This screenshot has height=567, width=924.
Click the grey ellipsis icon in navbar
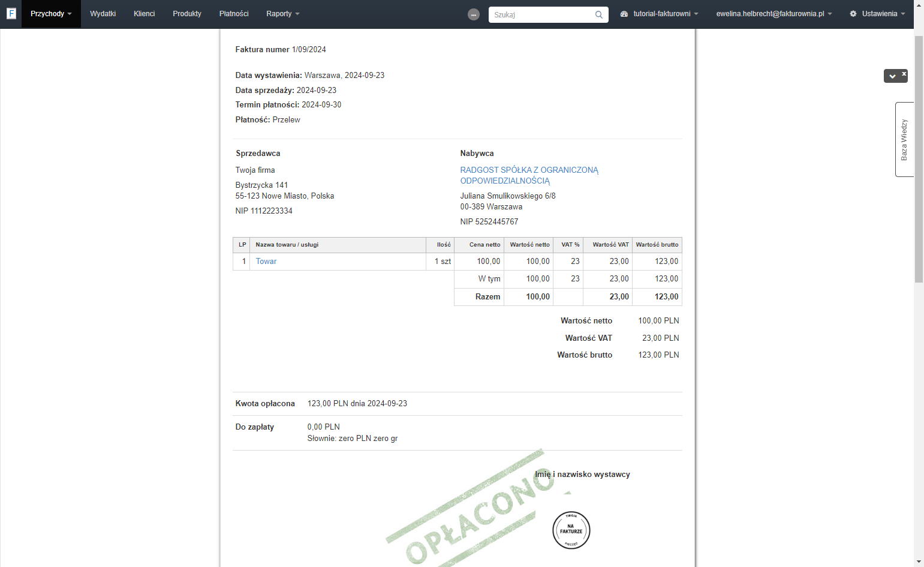(x=474, y=14)
